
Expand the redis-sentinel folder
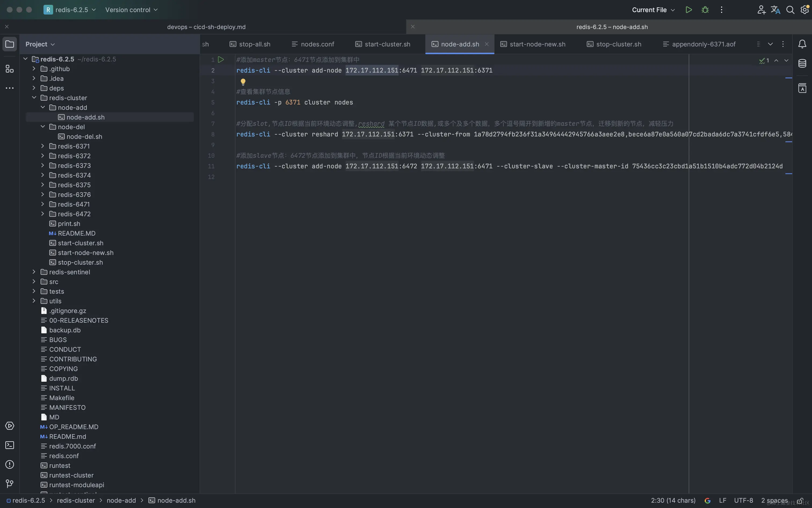click(x=34, y=271)
